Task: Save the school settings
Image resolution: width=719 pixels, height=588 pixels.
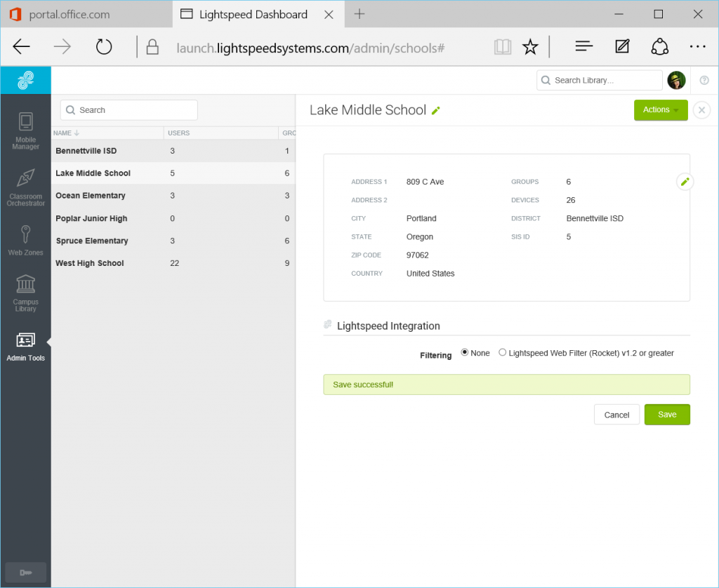Action: (667, 414)
